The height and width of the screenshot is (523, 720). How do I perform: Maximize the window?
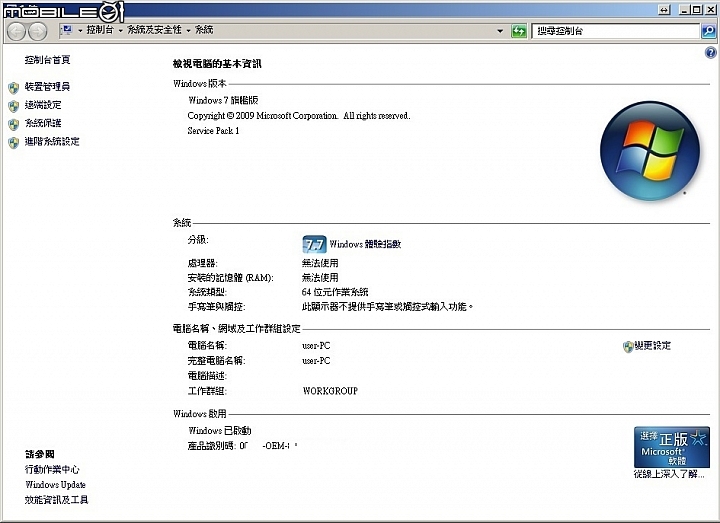point(697,10)
